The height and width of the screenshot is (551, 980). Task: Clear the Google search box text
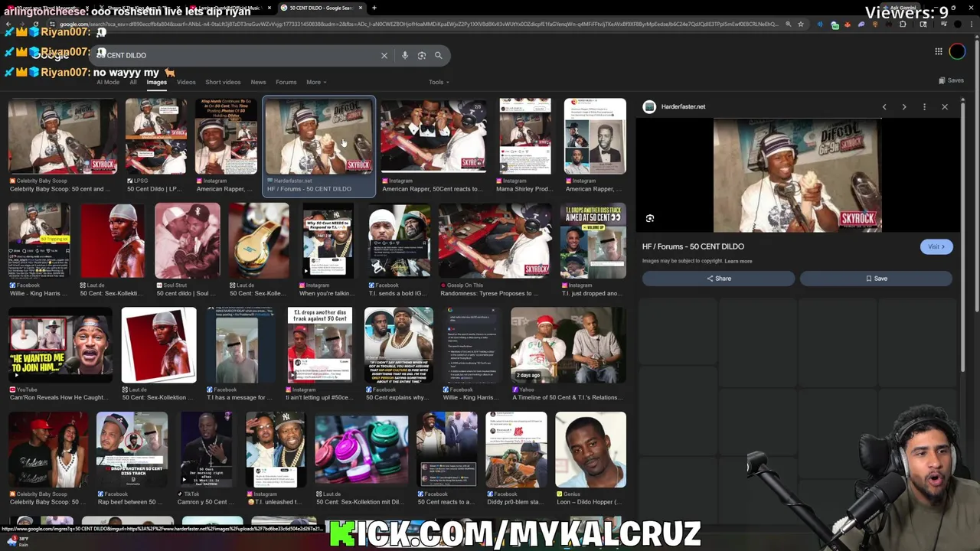click(384, 55)
